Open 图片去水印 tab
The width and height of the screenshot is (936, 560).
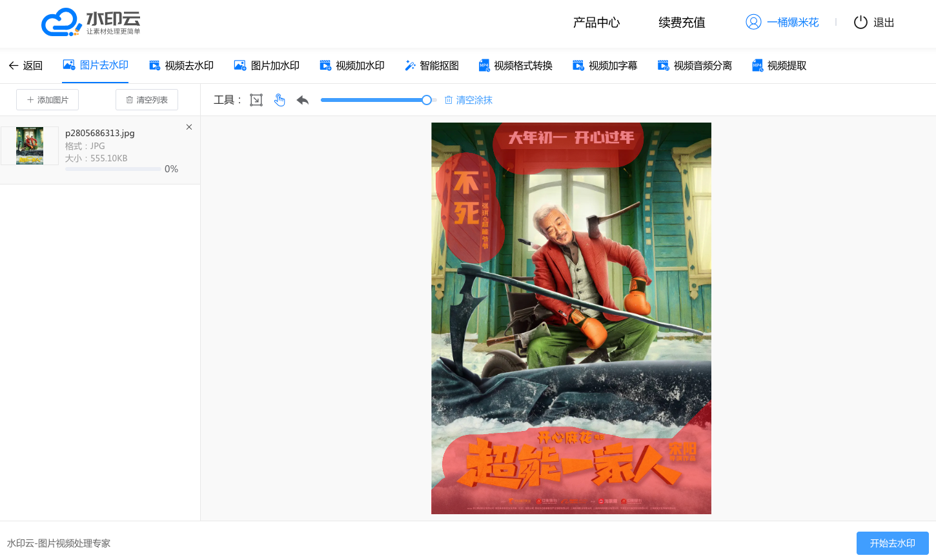(96, 65)
